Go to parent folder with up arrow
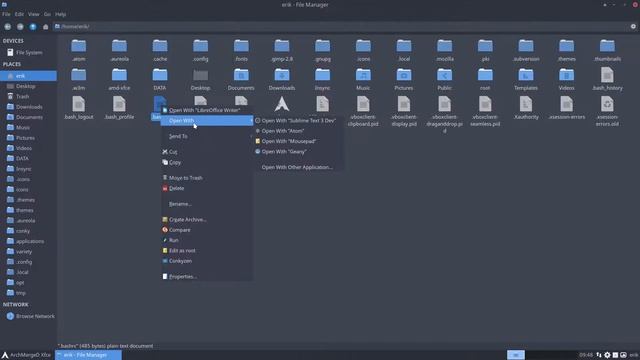This screenshot has height=360, width=640. pos(33,27)
